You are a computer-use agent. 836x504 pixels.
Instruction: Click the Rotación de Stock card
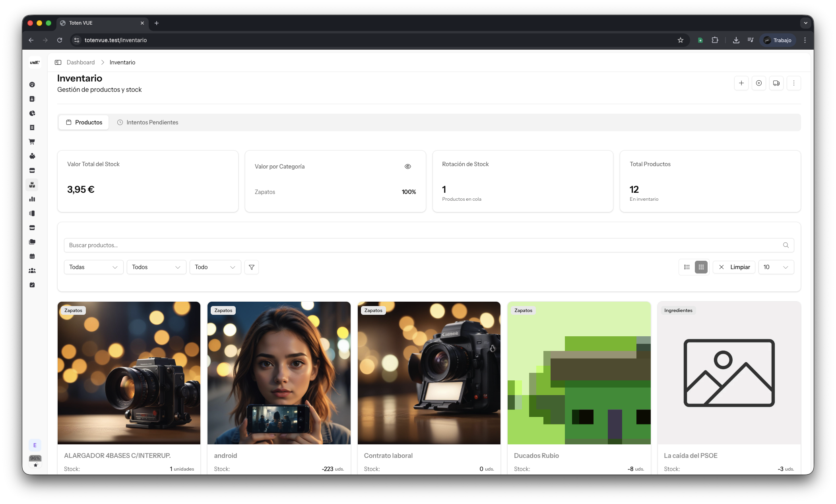[523, 181]
